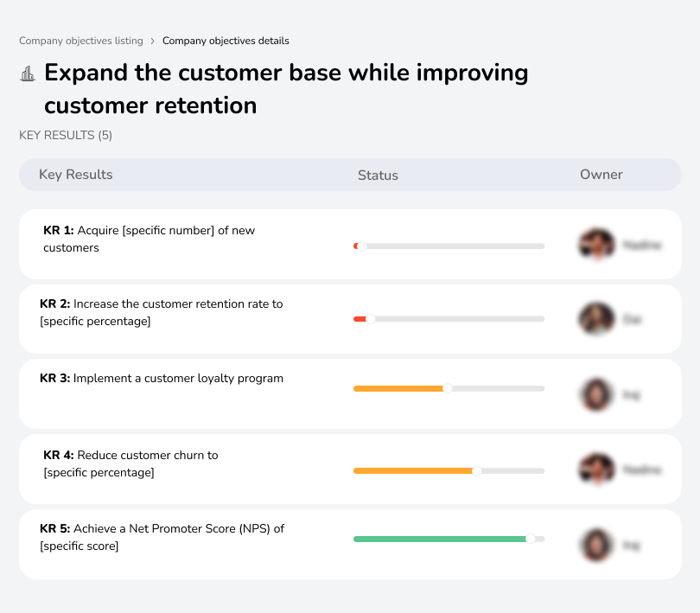The image size is (700, 613).
Task: Click the chevron in the breadcrumb trail
Action: 153,41
